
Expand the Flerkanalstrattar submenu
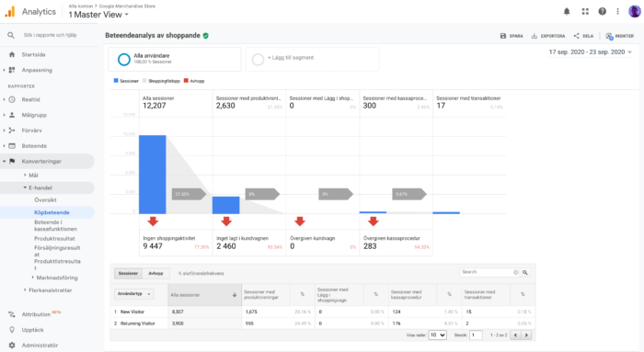tap(25, 290)
